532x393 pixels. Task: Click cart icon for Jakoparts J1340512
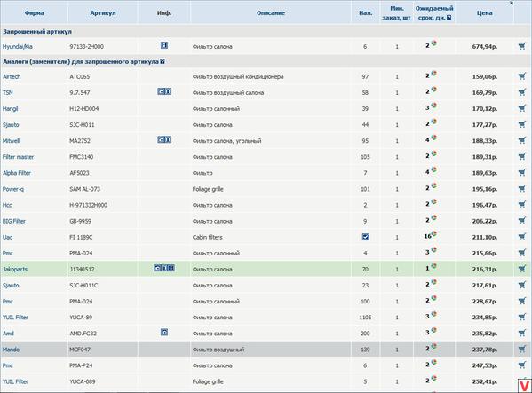522,269
